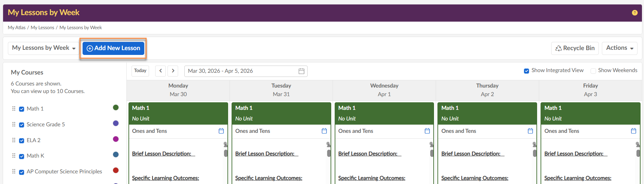This screenshot has height=184, width=644.
Task: Click calendar icon on Wednesday's Ones and Tens lesson
Action: pos(427,131)
